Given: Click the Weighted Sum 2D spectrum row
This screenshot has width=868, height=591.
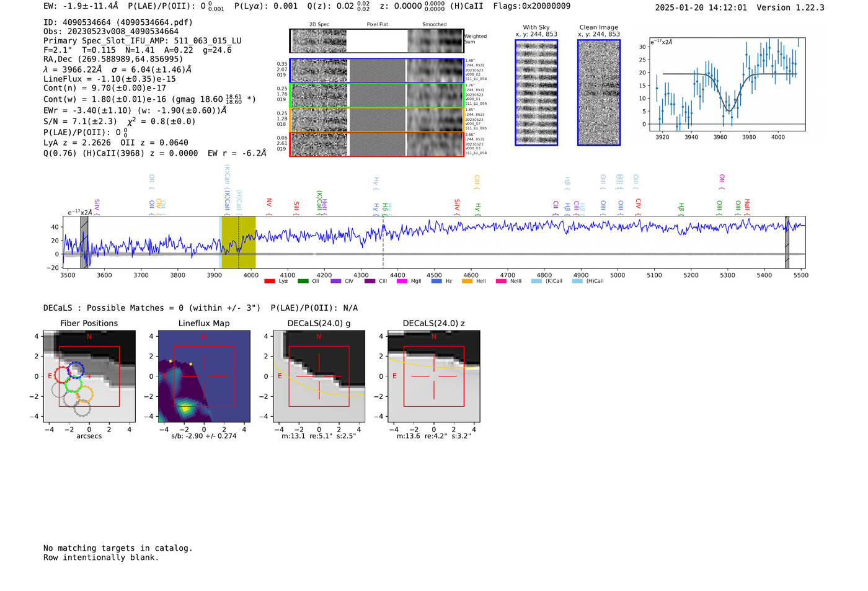Looking at the screenshot, I should coord(376,41).
